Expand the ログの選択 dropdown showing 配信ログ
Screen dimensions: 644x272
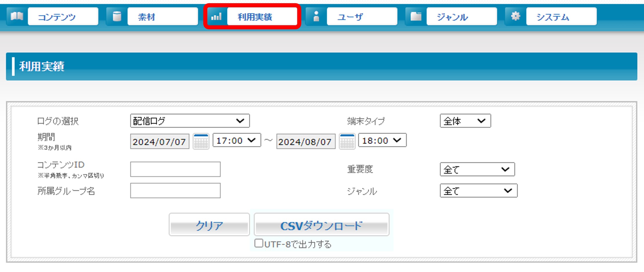[190, 121]
